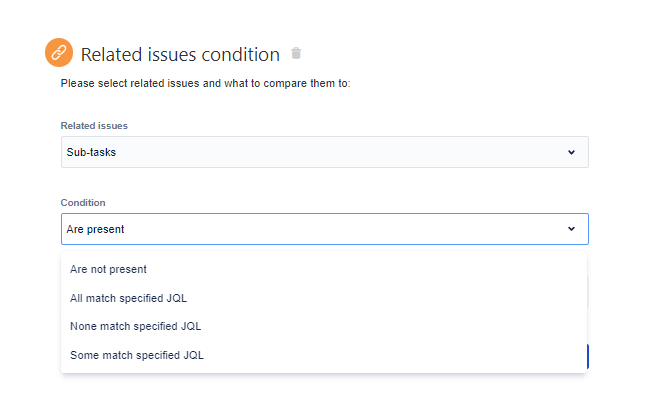The image size is (647, 403).
Task: Click the 'Condition' field label
Action: (x=83, y=203)
